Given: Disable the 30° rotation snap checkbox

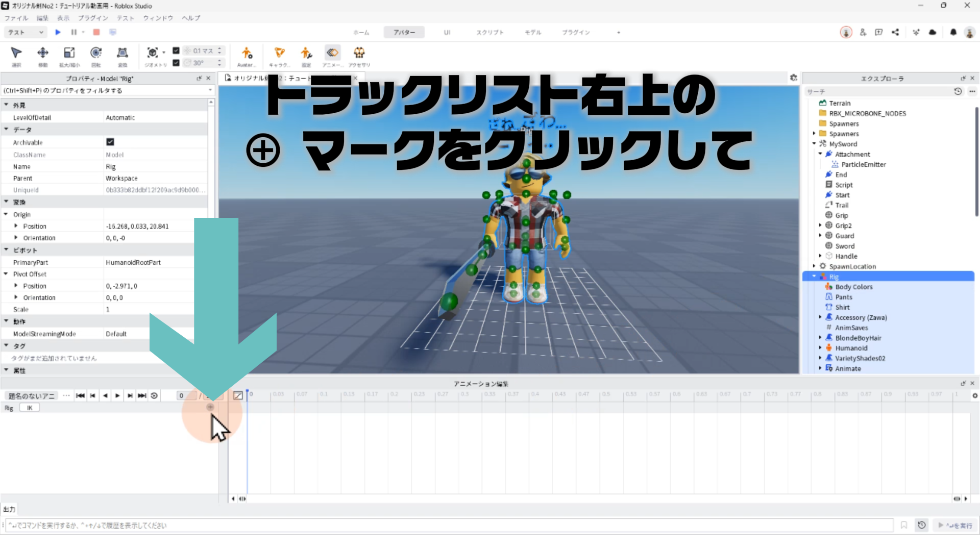Looking at the screenshot, I should pyautogui.click(x=176, y=63).
